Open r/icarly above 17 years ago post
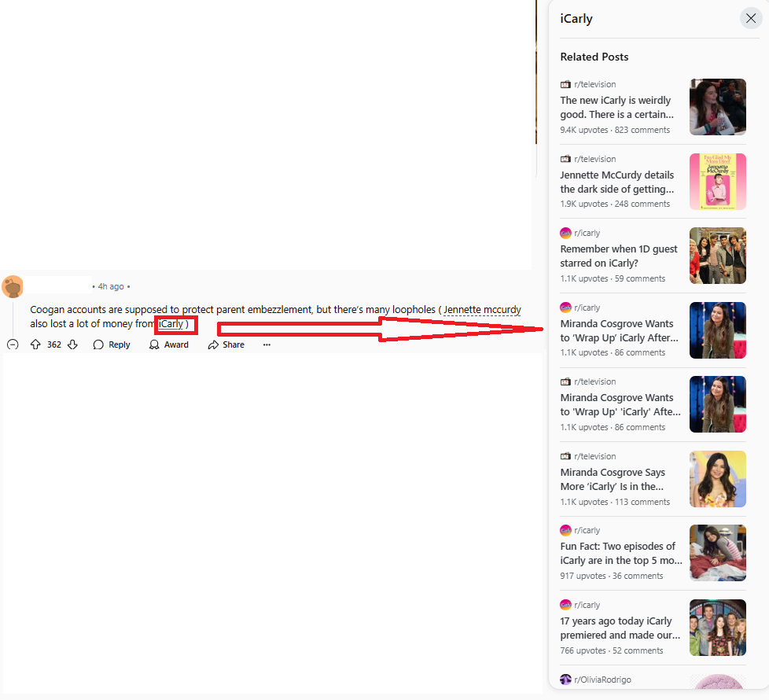Viewport: 769px width, 700px height. 587,605
